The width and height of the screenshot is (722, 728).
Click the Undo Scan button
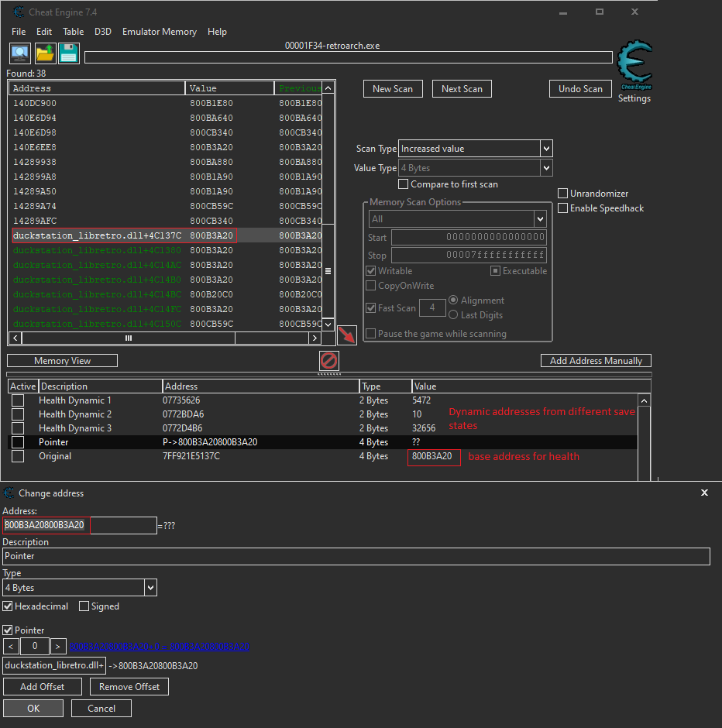pos(580,89)
